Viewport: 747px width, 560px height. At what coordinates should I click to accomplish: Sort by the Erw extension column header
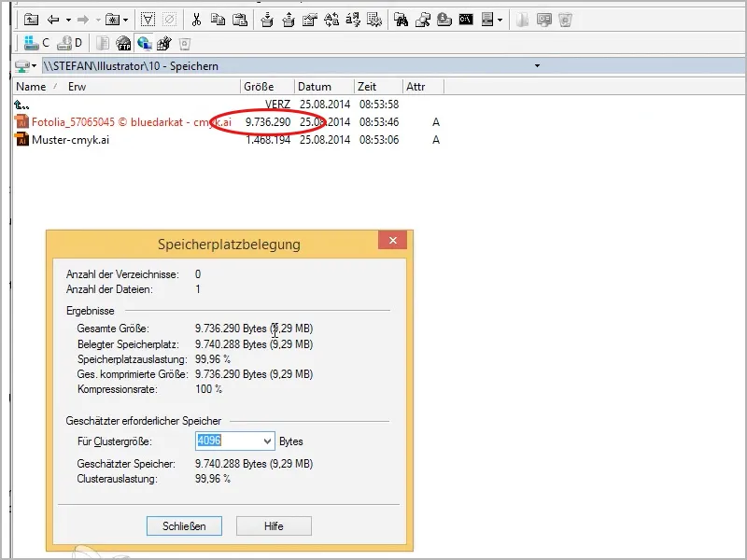pos(78,87)
